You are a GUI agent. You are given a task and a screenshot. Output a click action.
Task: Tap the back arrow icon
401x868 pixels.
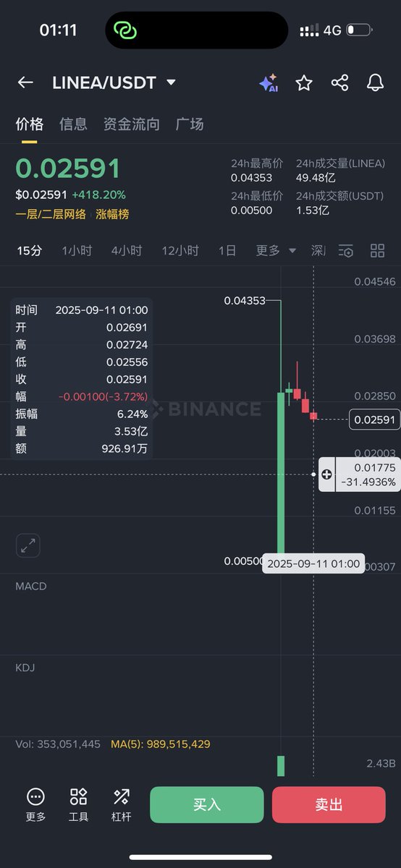coord(25,82)
